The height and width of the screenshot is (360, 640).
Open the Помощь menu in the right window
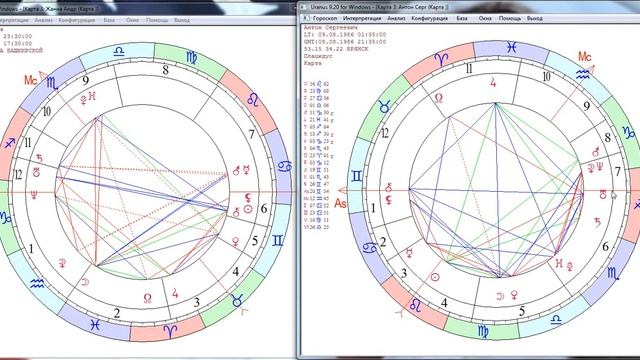(509, 18)
